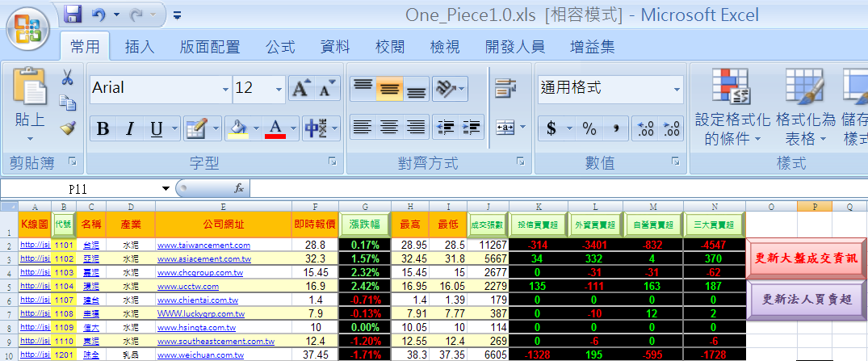
Task: Switch to the 開發人員 tab
Action: [x=515, y=47]
